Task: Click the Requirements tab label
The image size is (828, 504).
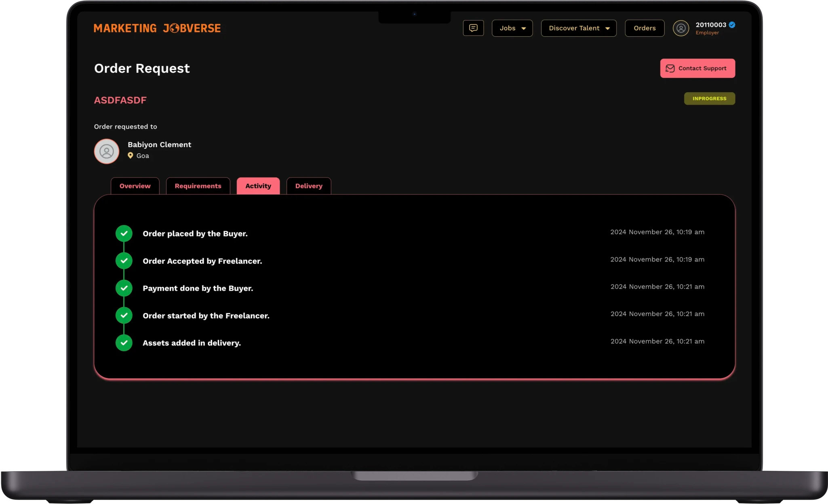Action: pyautogui.click(x=198, y=186)
